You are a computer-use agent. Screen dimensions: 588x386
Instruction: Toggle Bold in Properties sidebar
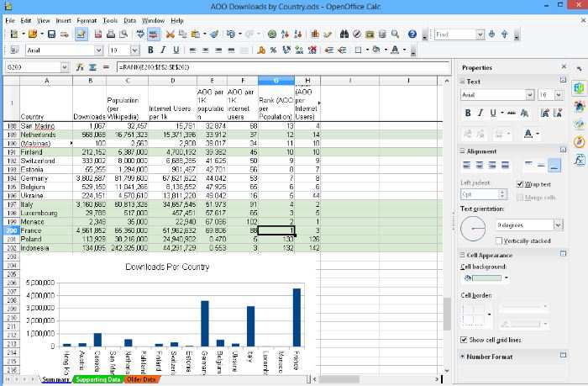coord(468,113)
